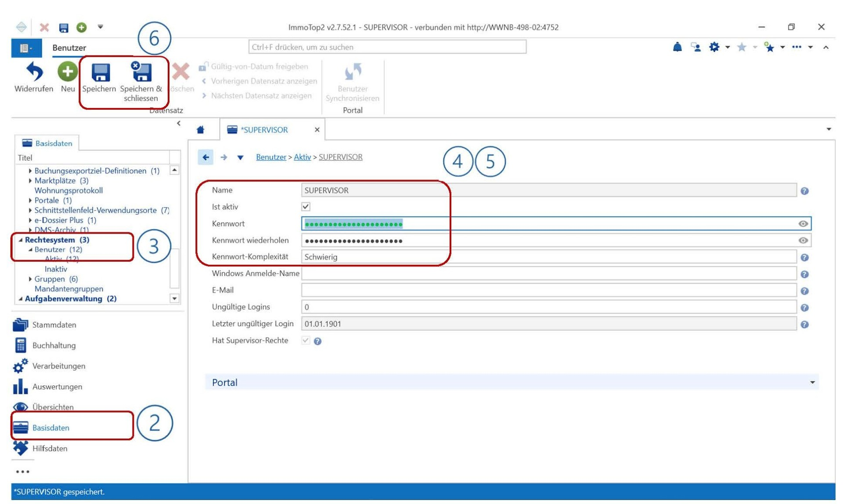Open the settings gear icon

click(714, 47)
